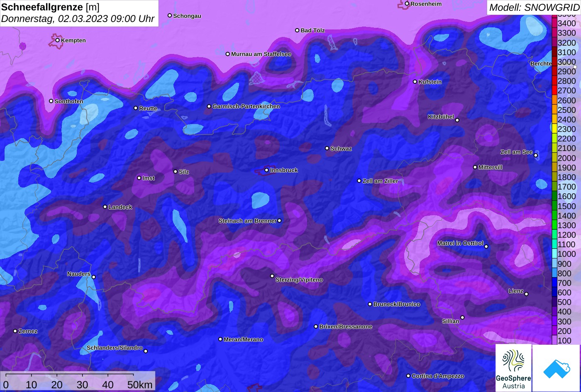
Task: Click the Zell am Ziller marker dot
Action: coord(359,181)
